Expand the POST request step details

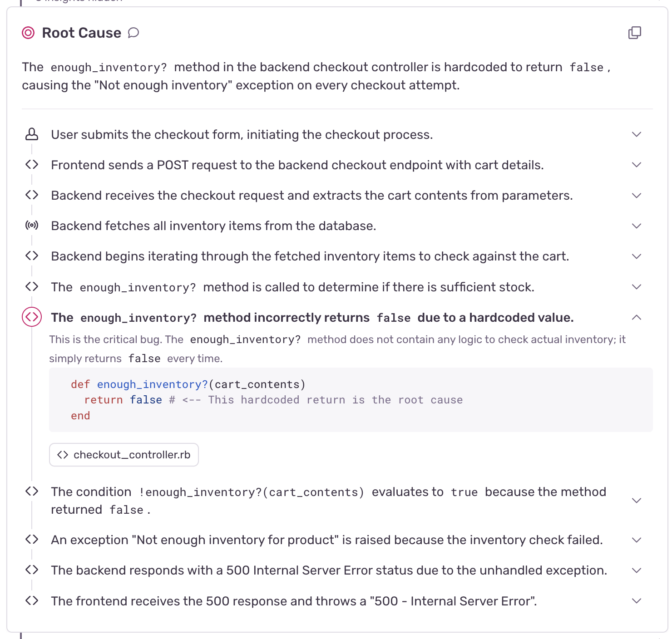pyautogui.click(x=637, y=164)
